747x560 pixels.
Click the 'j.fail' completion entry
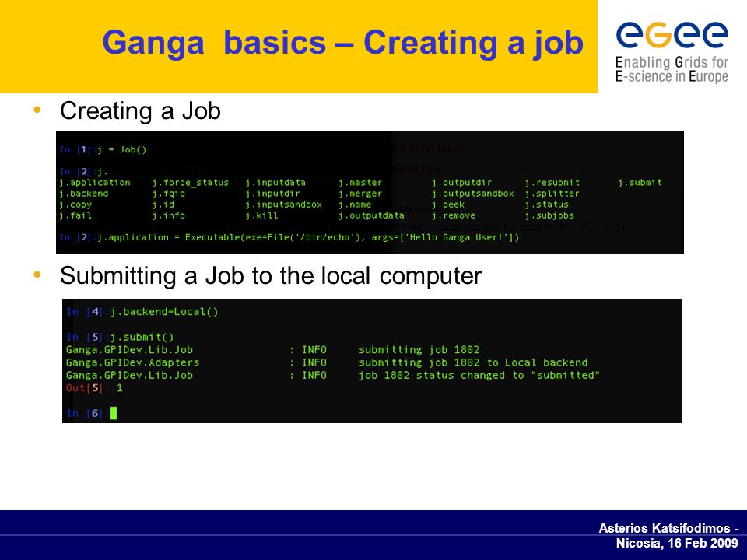(x=75, y=215)
